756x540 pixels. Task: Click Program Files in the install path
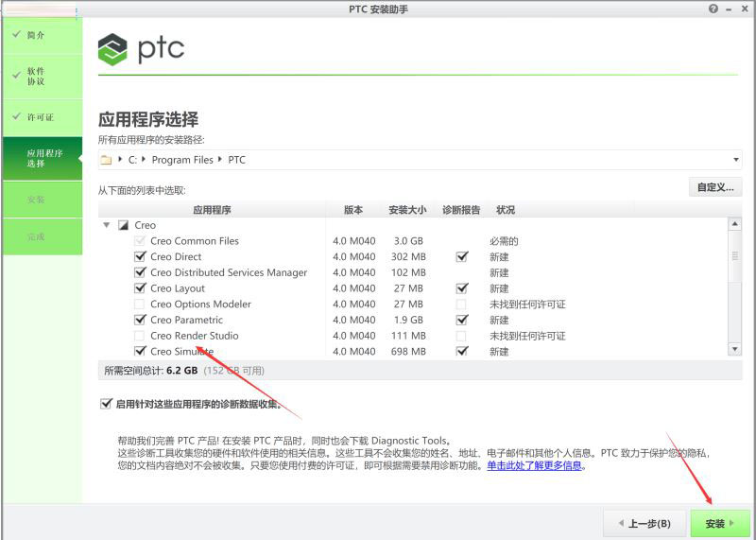[x=182, y=160]
